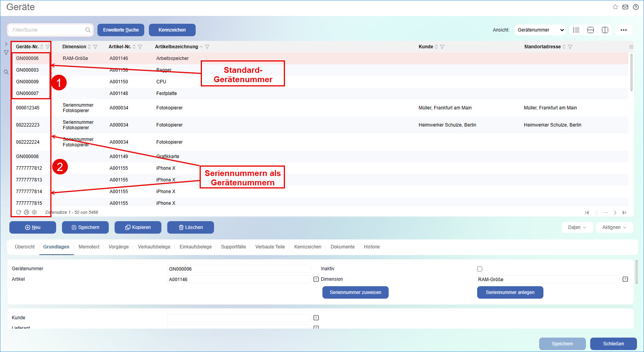This screenshot has width=644, height=352.
Task: Mark the Geräte page as favorite with the star
Action: tap(615, 7)
